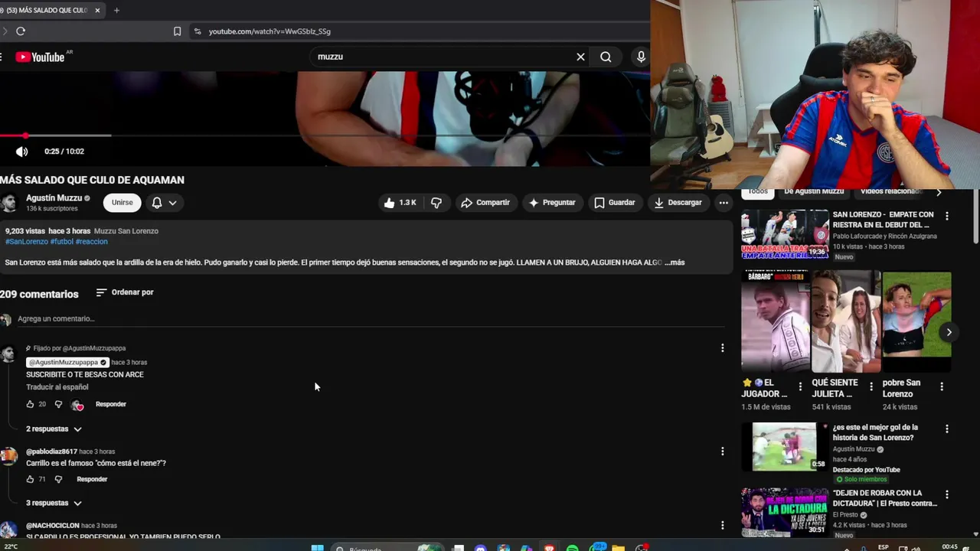Dislike the video with the thumbs down
This screenshot has height=551, width=980.
(436, 203)
